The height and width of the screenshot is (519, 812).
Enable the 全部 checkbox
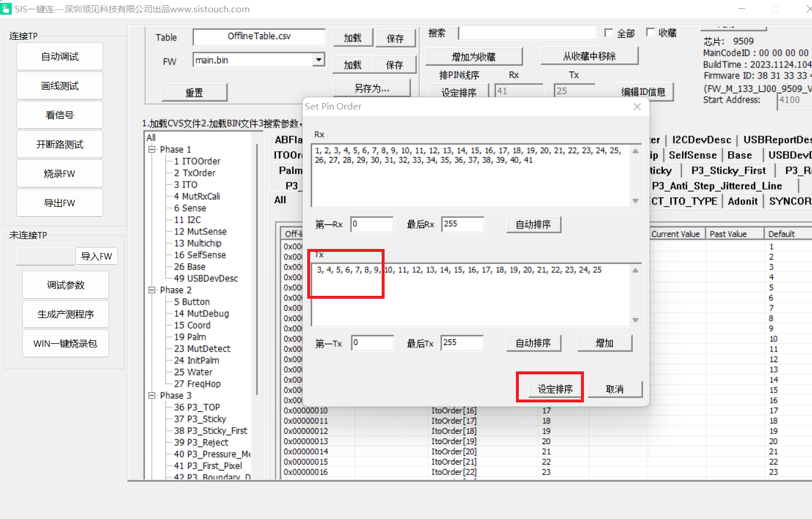tap(609, 33)
